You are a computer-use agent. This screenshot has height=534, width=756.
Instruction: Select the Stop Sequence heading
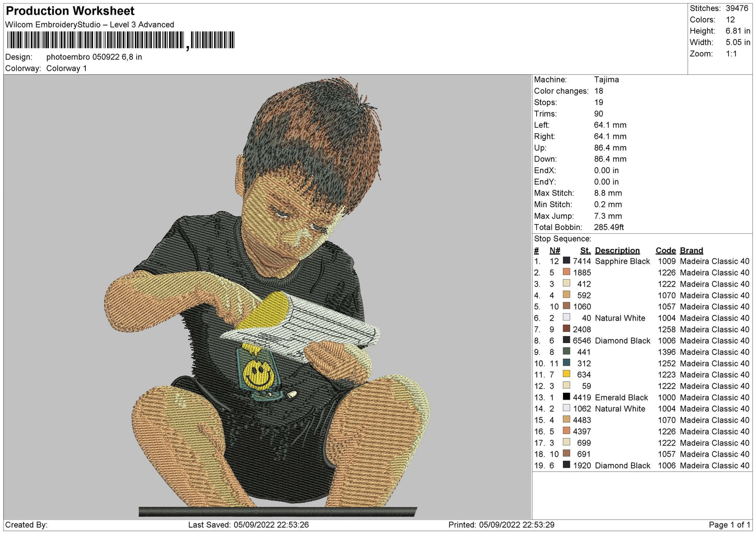point(562,239)
